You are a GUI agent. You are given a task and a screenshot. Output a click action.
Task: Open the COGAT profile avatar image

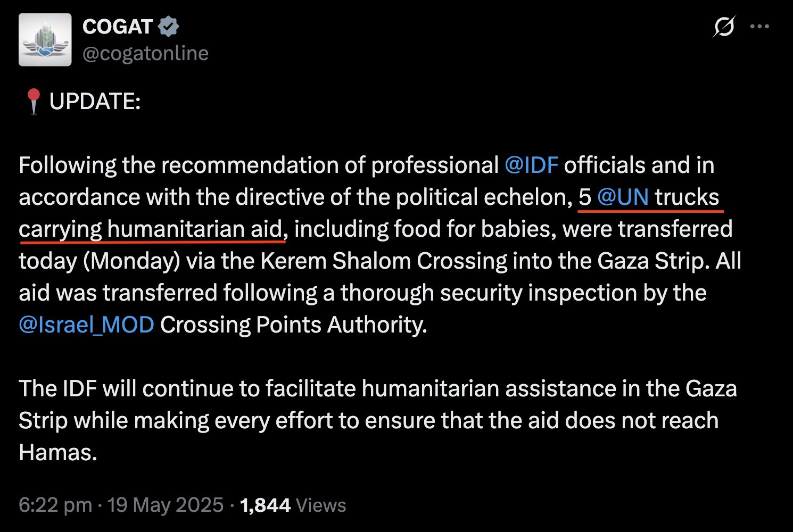45,40
